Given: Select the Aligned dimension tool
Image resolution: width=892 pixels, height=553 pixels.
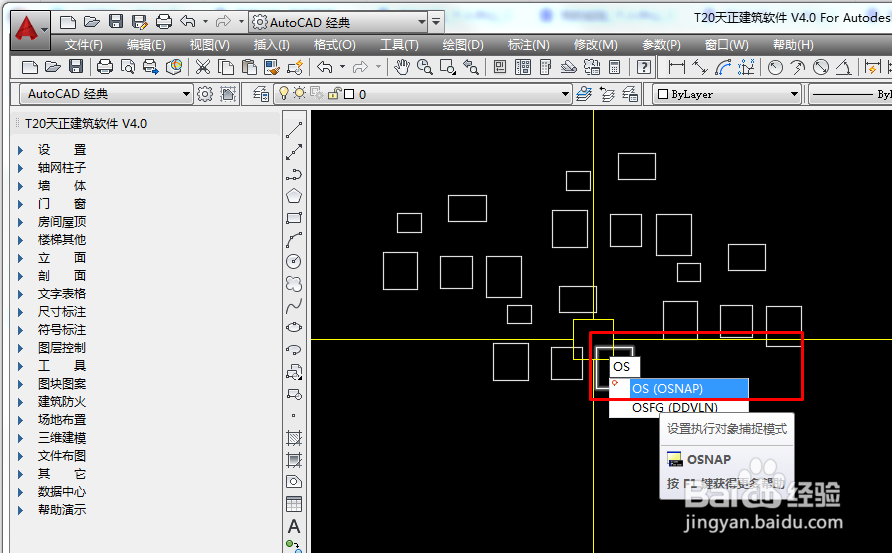Looking at the screenshot, I should [x=700, y=67].
